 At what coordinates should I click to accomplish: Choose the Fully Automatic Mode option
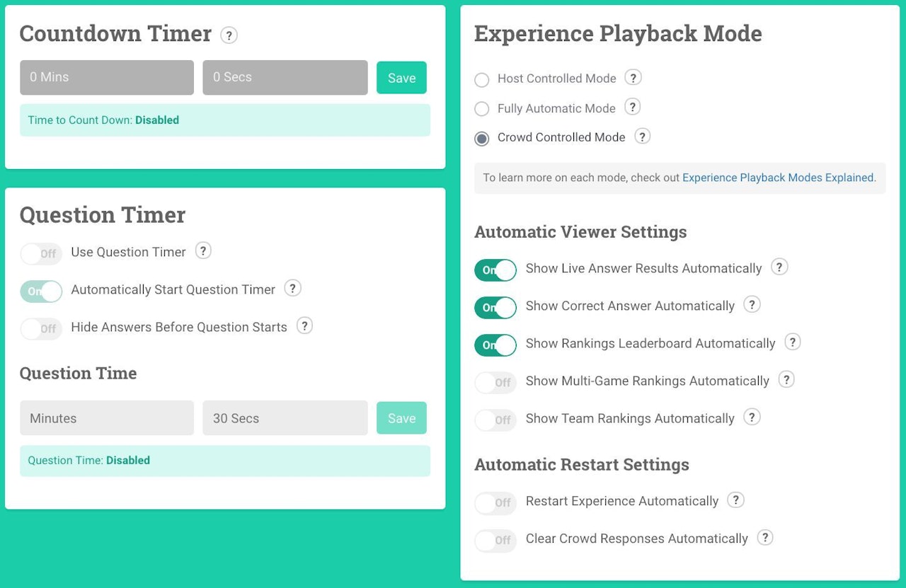(482, 109)
